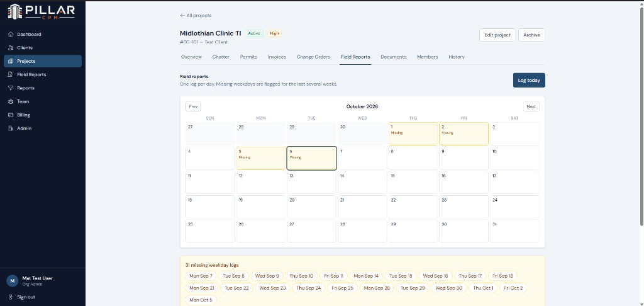Click the Field Reports document icon
Viewport: 644px width, 306px height.
pos(11,75)
